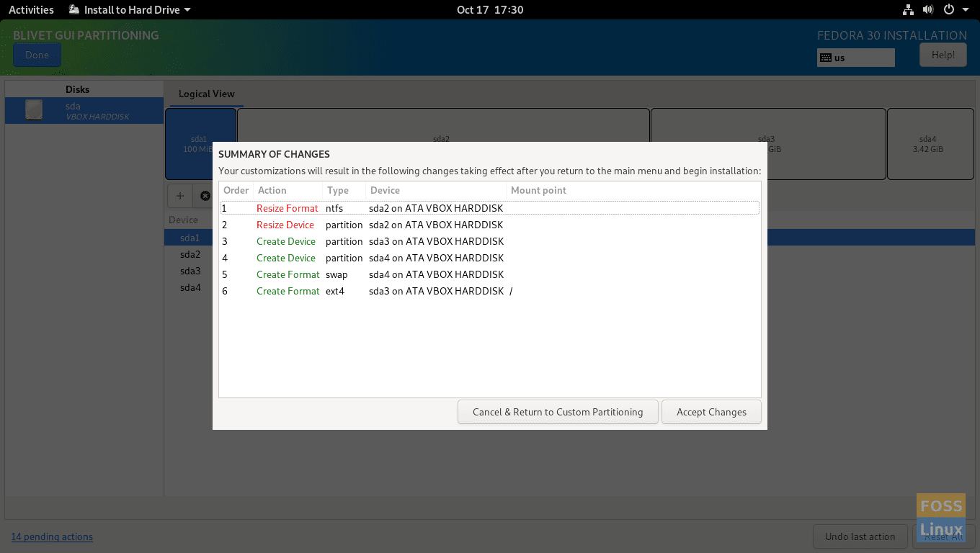Open the network status icon

tap(908, 10)
